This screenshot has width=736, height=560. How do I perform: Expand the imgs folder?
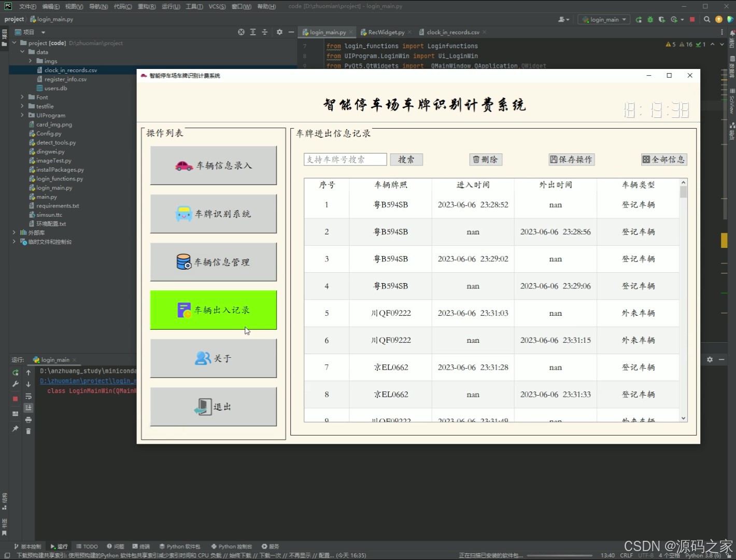pos(30,61)
